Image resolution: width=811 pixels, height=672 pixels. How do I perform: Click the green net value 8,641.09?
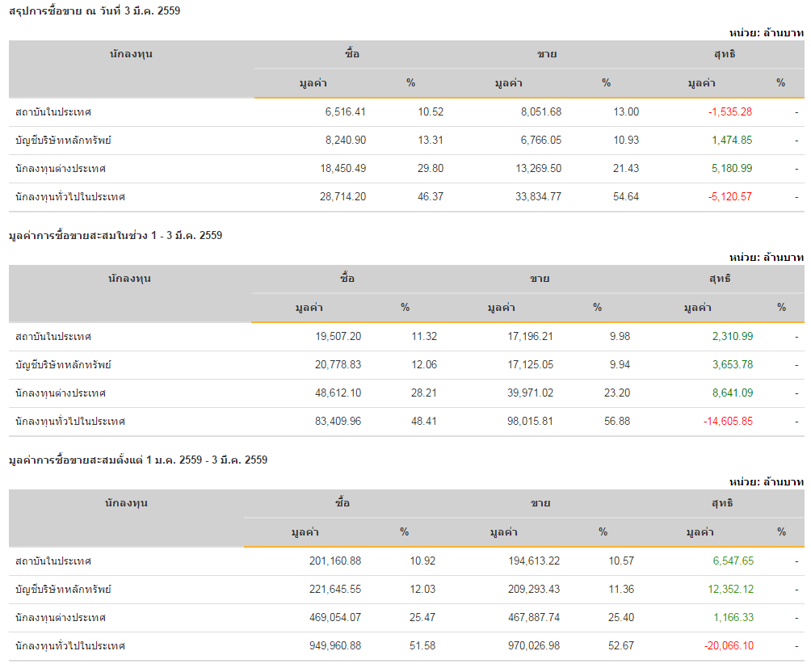732,393
